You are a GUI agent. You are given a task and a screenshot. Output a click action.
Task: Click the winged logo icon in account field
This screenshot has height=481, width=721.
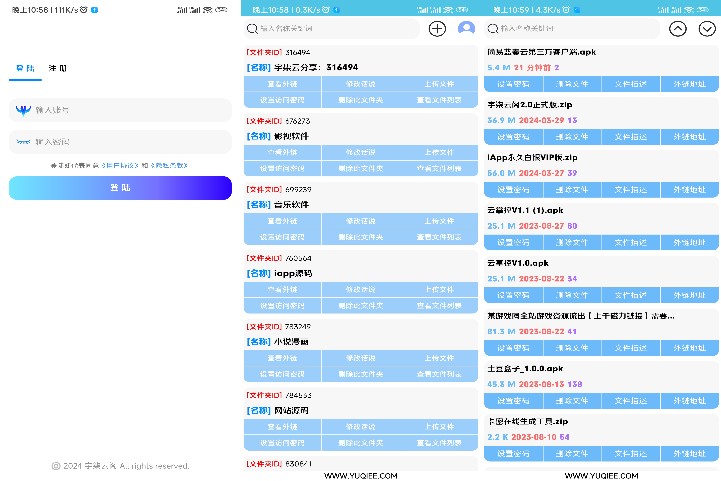(x=22, y=109)
